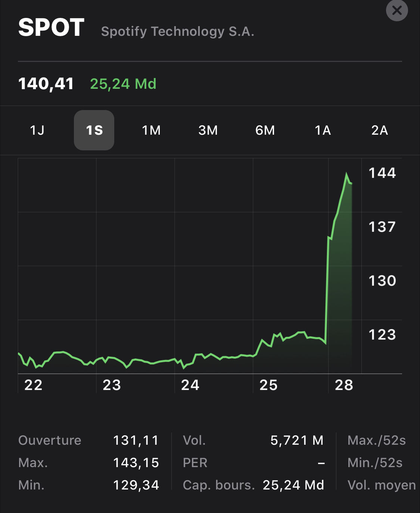The image size is (420, 513).
Task: Switch chart to 1M range
Action: tap(151, 130)
